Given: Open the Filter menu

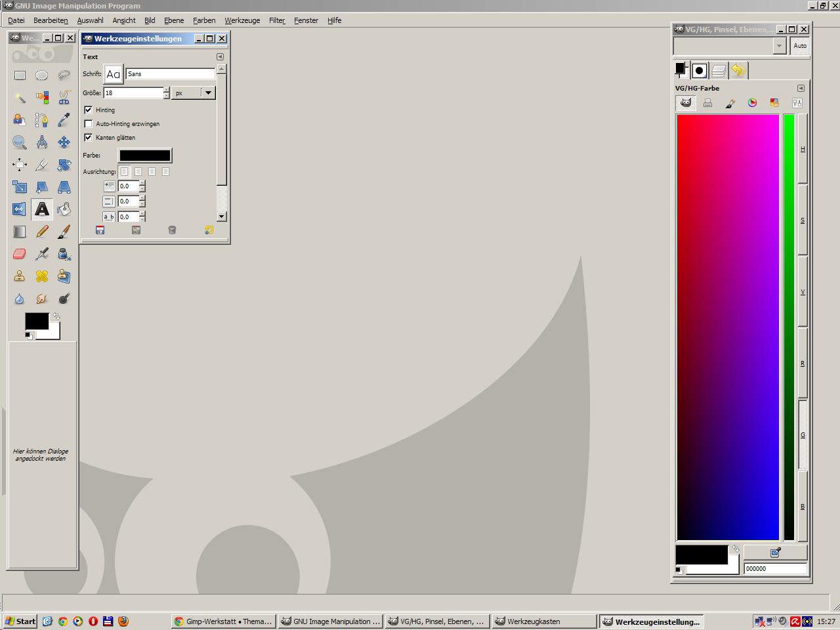Looking at the screenshot, I should (x=276, y=20).
